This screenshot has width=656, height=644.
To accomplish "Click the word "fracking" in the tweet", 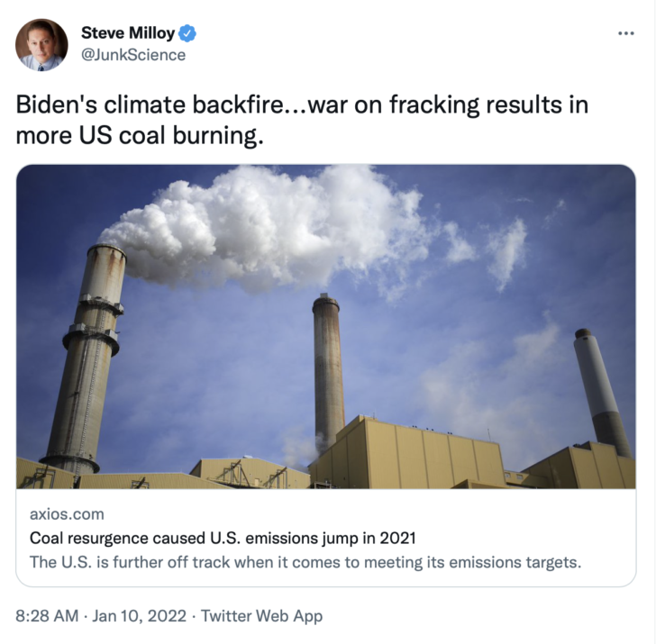I will click(x=433, y=105).
